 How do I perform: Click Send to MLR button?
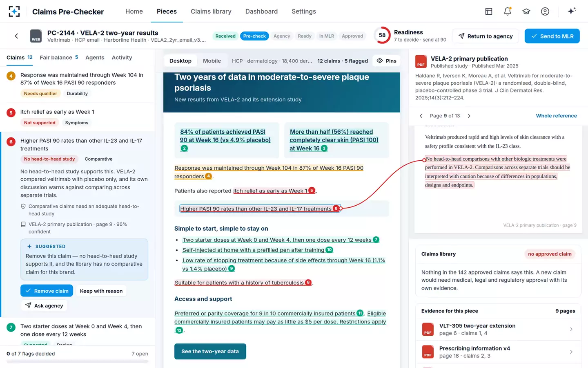552,36
